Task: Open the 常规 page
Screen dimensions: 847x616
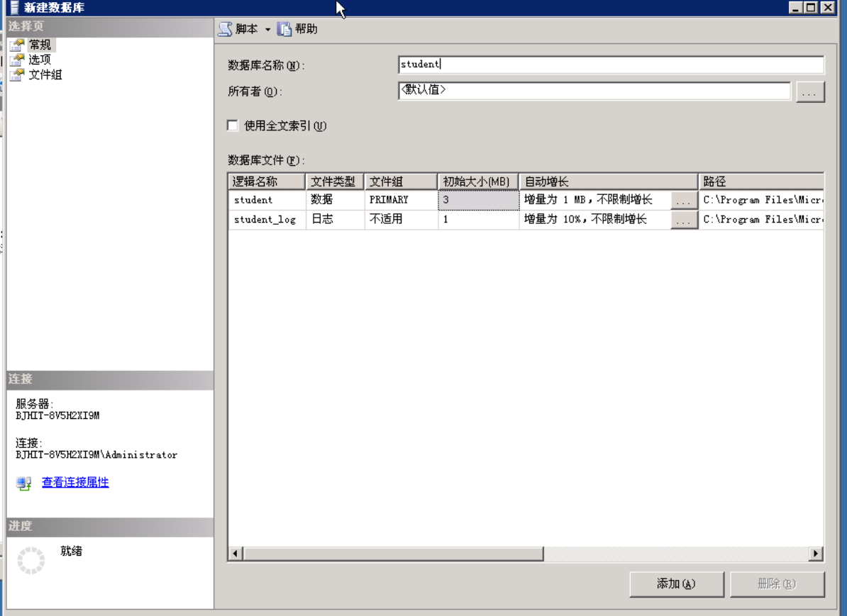Action: 40,44
